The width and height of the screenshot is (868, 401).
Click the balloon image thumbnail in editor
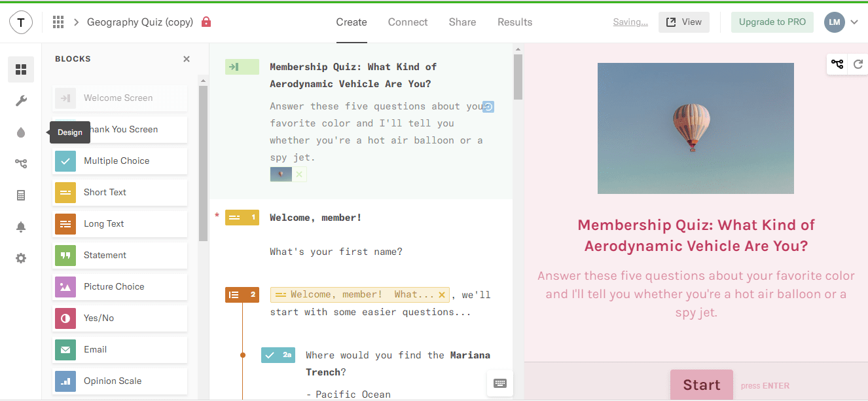(x=281, y=174)
